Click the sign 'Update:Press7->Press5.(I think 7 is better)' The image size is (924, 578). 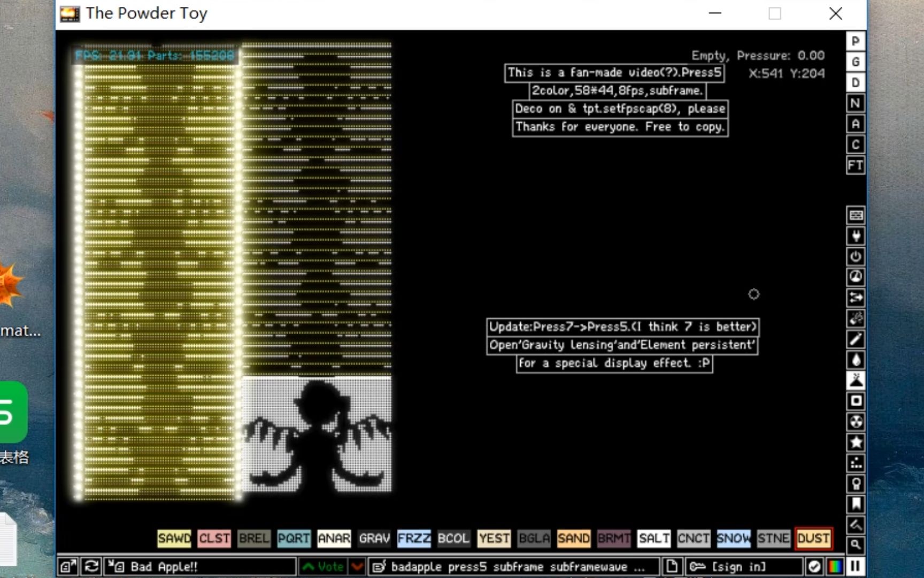click(623, 327)
